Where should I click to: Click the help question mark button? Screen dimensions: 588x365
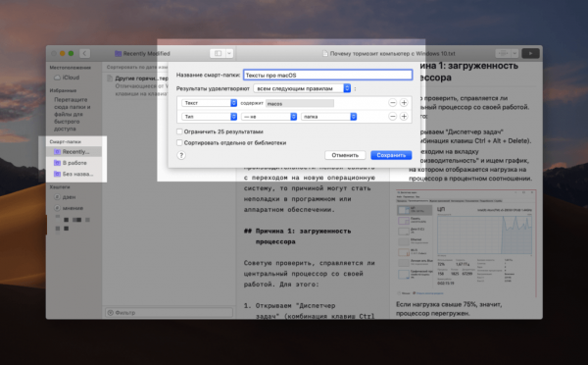(181, 155)
